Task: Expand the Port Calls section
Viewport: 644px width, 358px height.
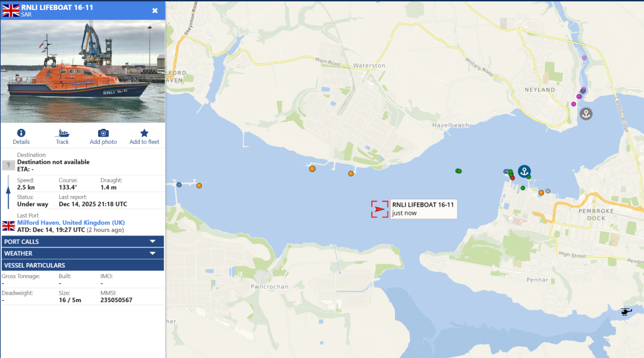Action: (x=82, y=241)
